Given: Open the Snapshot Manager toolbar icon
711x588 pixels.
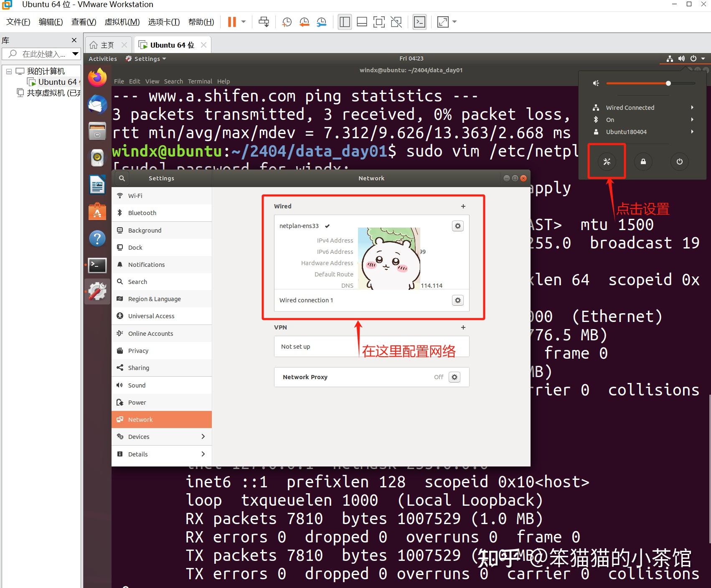Looking at the screenshot, I should pyautogui.click(x=322, y=22).
